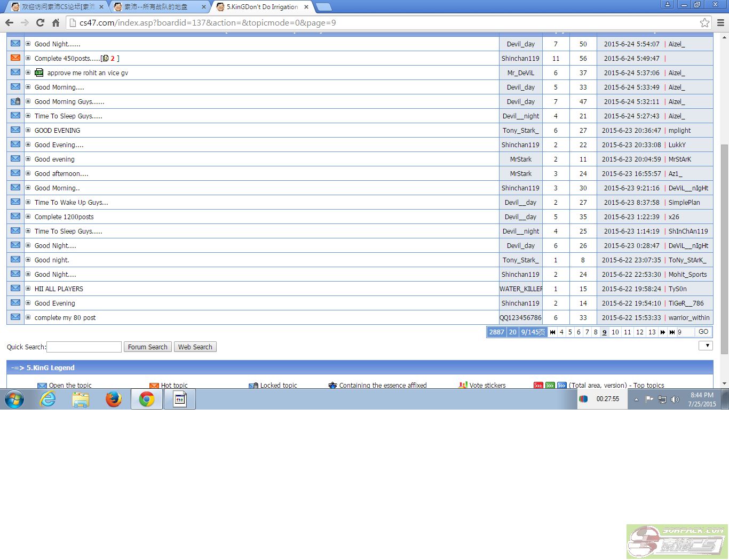Switch to the first browser tab
729x560 pixels.
coord(56,7)
